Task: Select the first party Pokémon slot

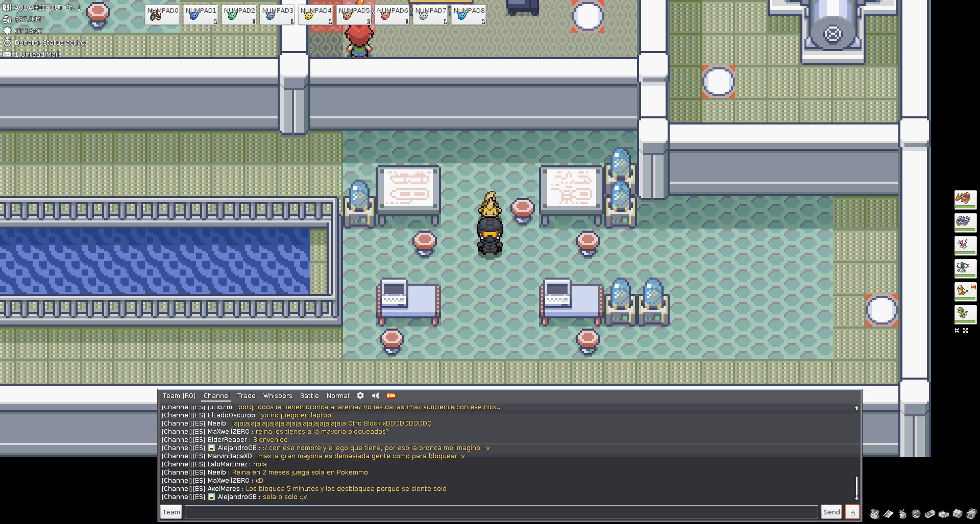Action: (x=965, y=199)
